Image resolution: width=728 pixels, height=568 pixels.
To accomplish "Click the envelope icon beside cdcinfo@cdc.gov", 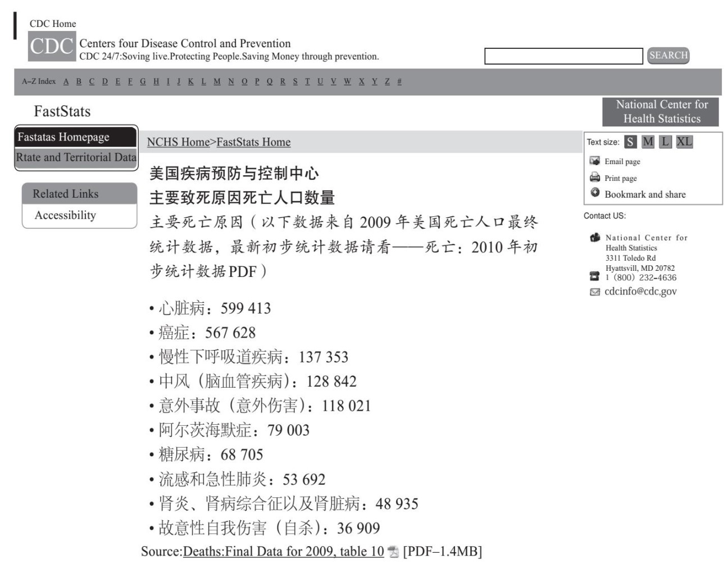I will click(594, 292).
